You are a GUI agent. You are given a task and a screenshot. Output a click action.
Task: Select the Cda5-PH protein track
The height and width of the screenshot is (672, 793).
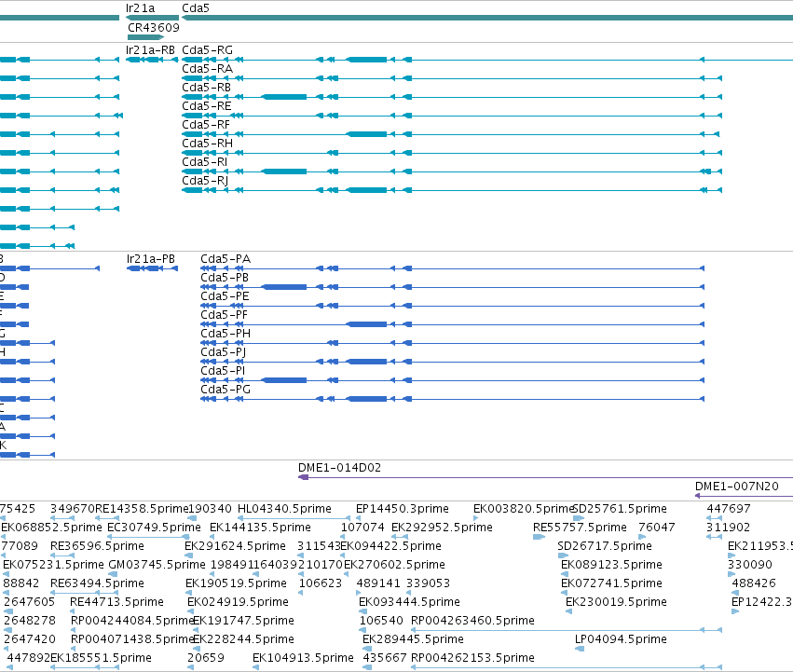tap(452, 343)
